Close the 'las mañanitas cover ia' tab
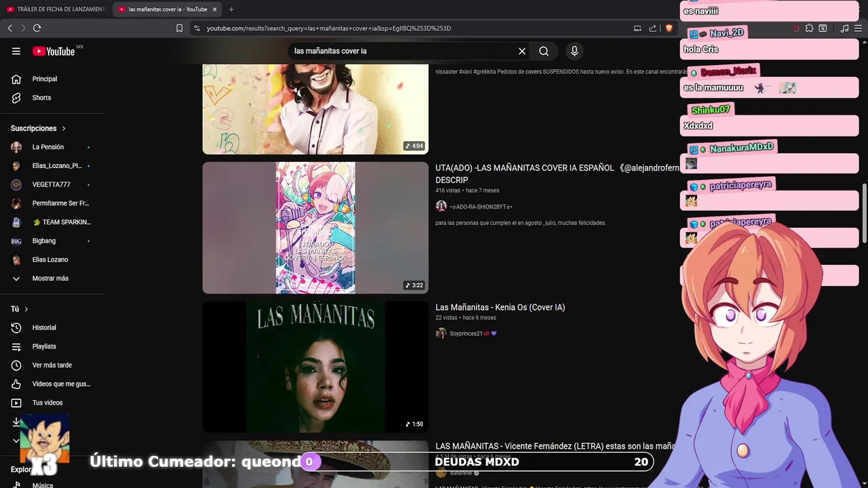 214,9
